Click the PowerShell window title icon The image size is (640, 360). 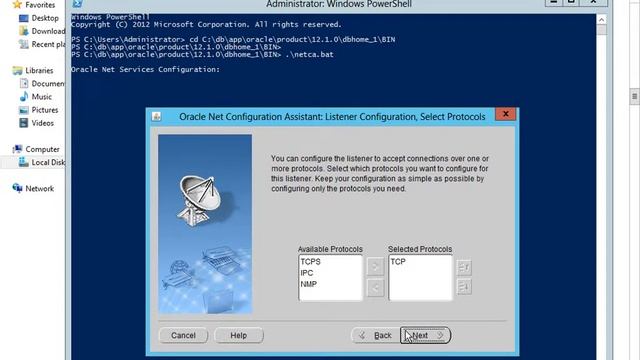click(77, 4)
